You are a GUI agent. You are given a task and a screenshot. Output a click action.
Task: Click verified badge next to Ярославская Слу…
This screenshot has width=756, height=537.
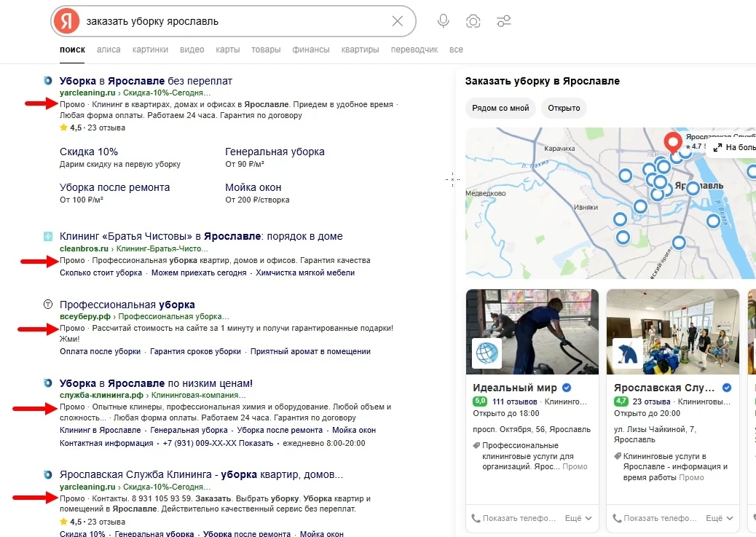pos(727,388)
